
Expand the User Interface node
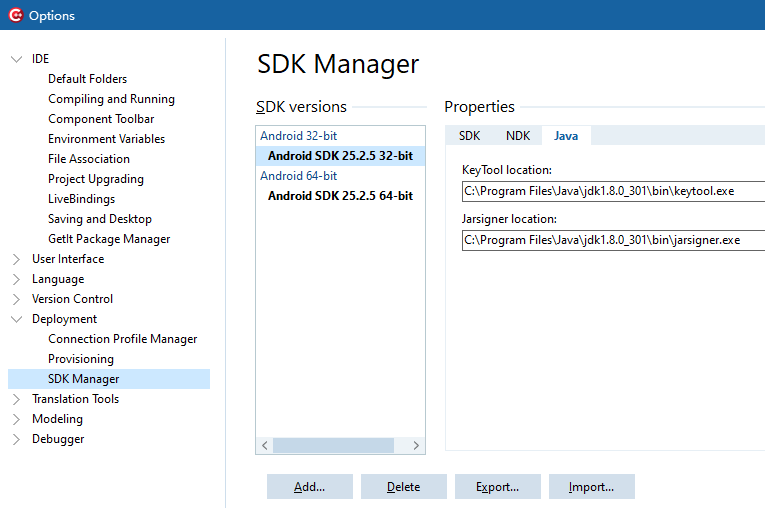pyautogui.click(x=16, y=259)
